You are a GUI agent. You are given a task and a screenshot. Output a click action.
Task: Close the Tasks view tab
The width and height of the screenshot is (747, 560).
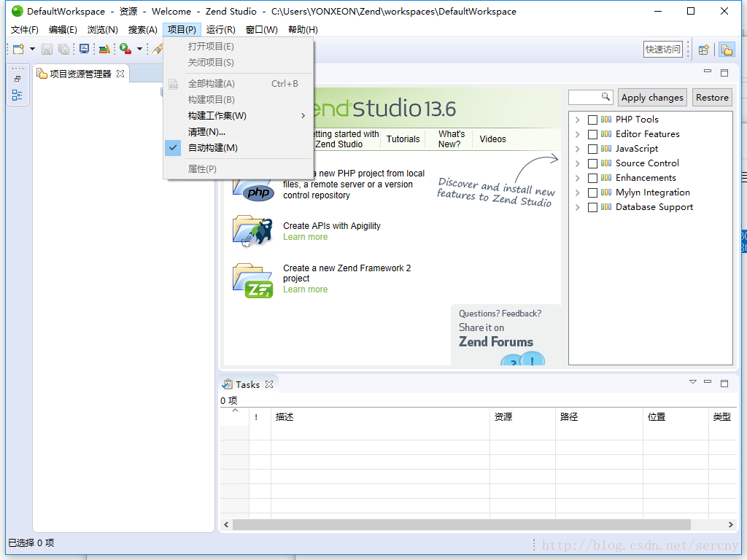pyautogui.click(x=269, y=384)
